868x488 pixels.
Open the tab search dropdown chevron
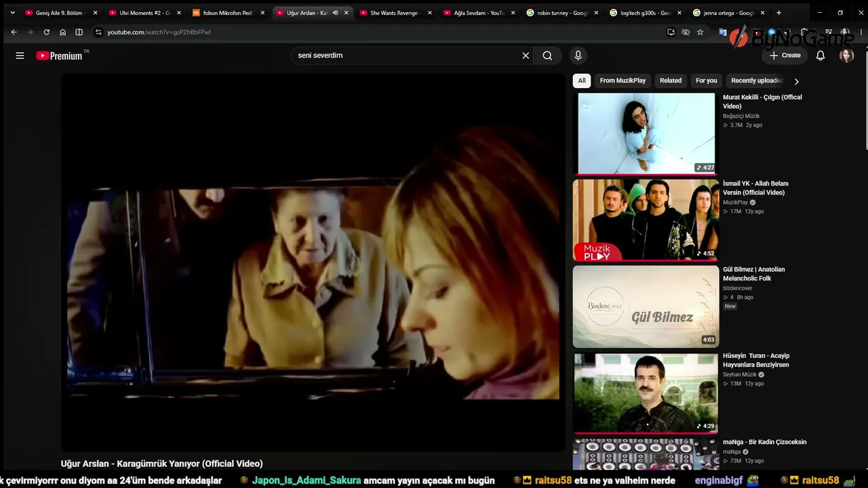pos(12,13)
